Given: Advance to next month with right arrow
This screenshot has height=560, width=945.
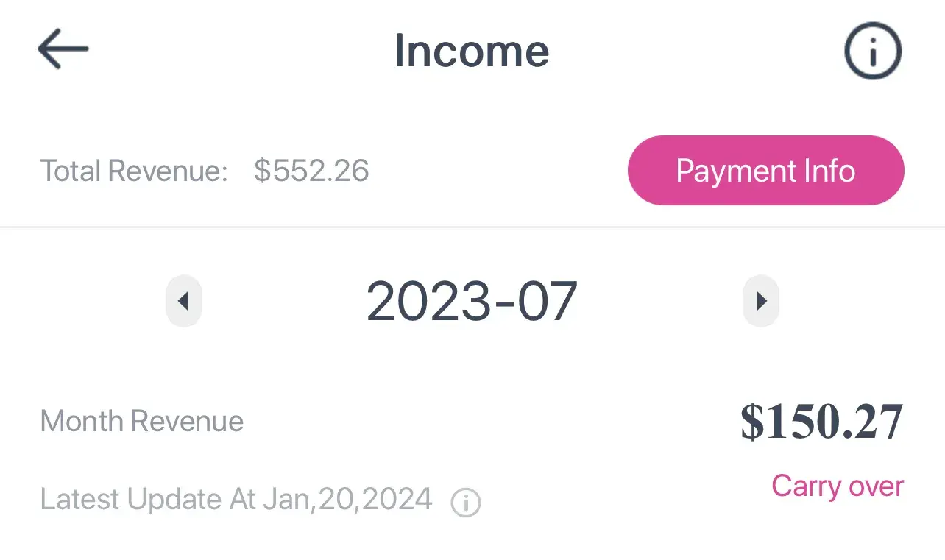Looking at the screenshot, I should (761, 301).
